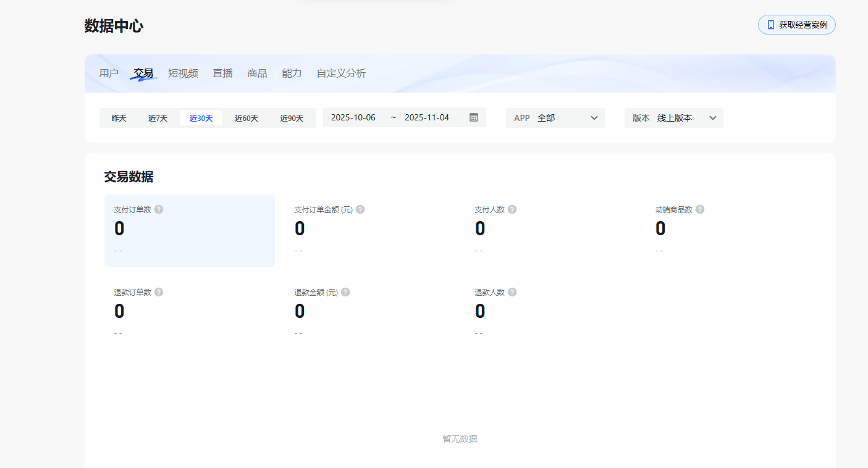
Task: Switch to the 短视频 tab
Action: tap(183, 73)
